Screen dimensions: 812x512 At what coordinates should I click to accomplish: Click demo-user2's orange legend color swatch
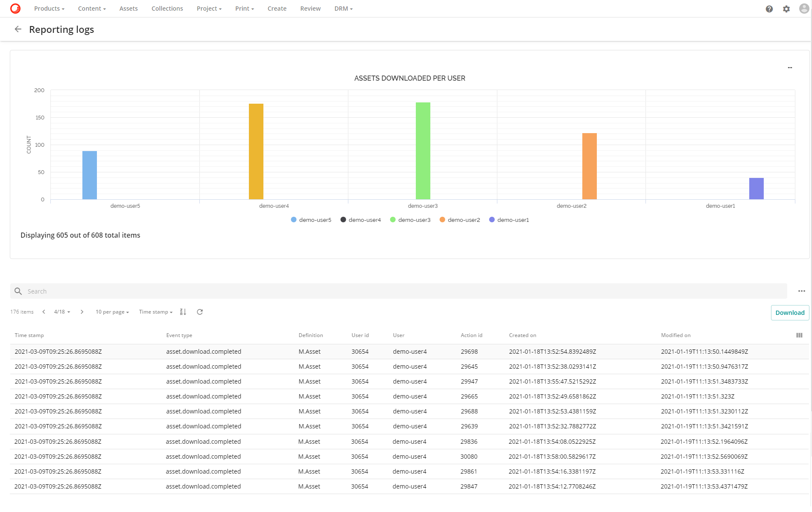click(442, 219)
